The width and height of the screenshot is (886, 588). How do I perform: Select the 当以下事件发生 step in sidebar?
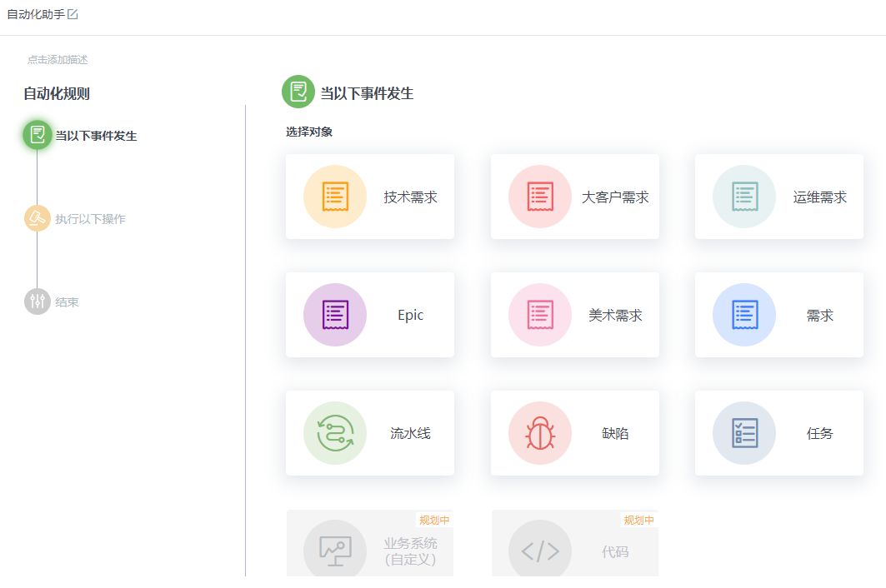pyautogui.click(x=82, y=134)
